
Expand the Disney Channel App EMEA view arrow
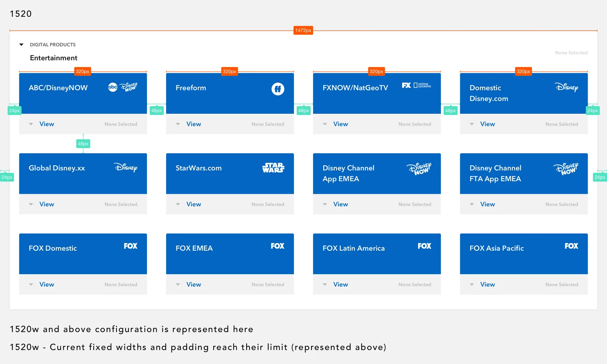tap(325, 204)
